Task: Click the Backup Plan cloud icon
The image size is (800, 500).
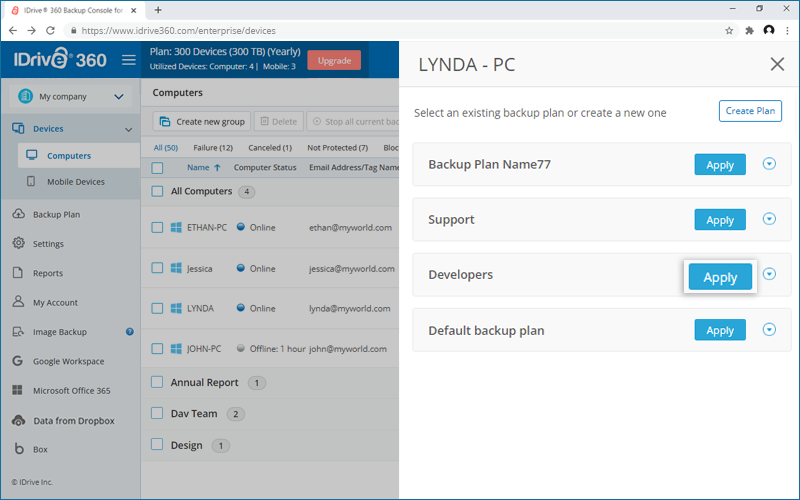Action: click(18, 214)
